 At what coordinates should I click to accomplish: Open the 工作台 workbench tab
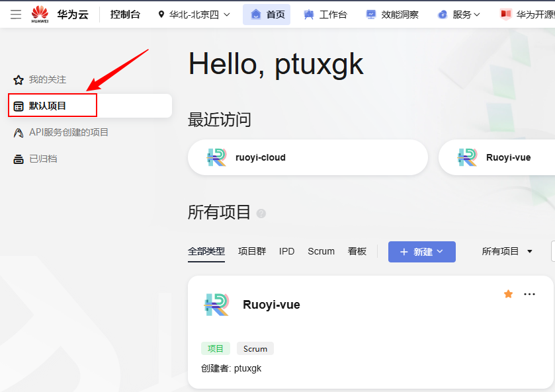325,15
